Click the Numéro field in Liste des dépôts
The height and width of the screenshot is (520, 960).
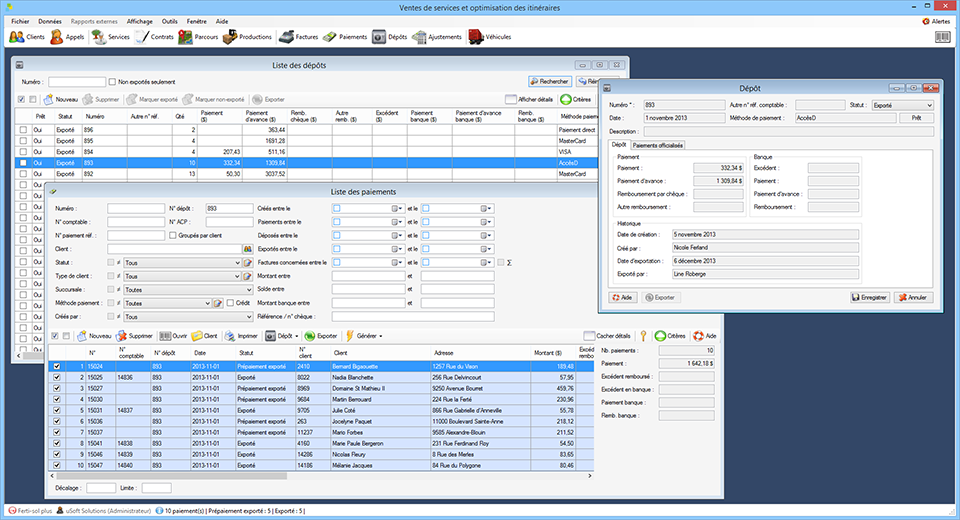pos(77,81)
